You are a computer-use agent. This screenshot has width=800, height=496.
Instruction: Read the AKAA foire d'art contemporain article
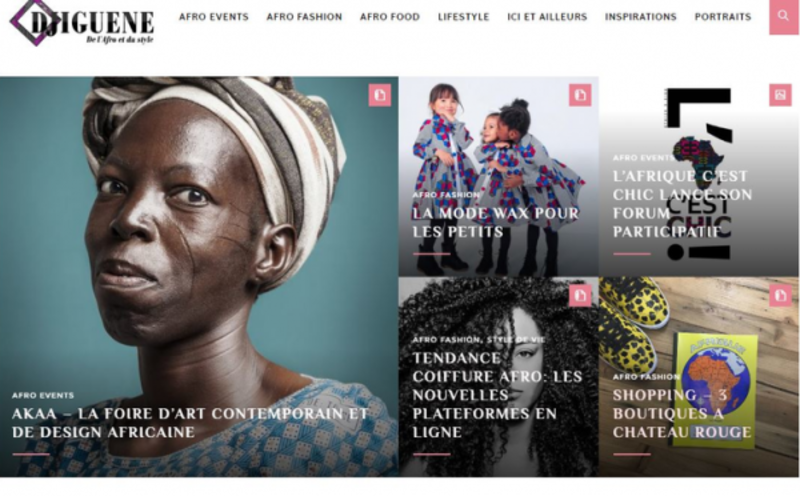190,423
